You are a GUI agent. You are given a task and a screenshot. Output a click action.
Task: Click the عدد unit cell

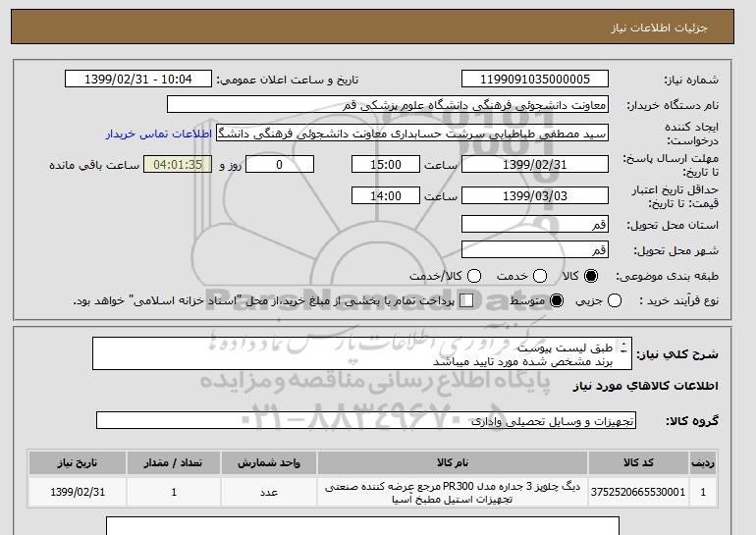(x=269, y=492)
